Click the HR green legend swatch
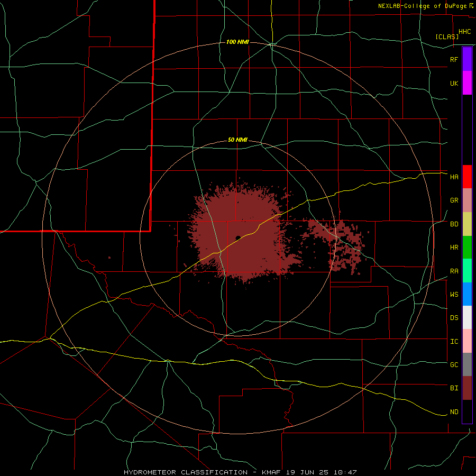This screenshot has height=476, width=476. pyautogui.click(x=467, y=248)
